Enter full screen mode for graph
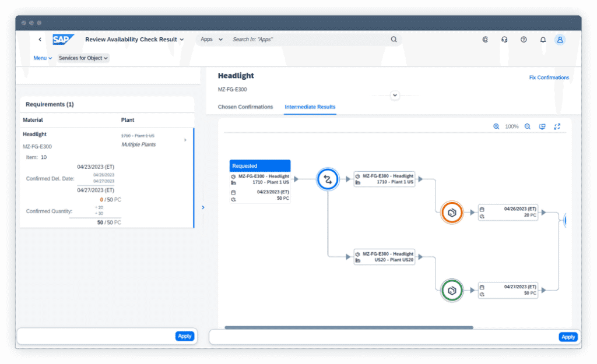Image resolution: width=597 pixels, height=364 pixels. coord(557,126)
